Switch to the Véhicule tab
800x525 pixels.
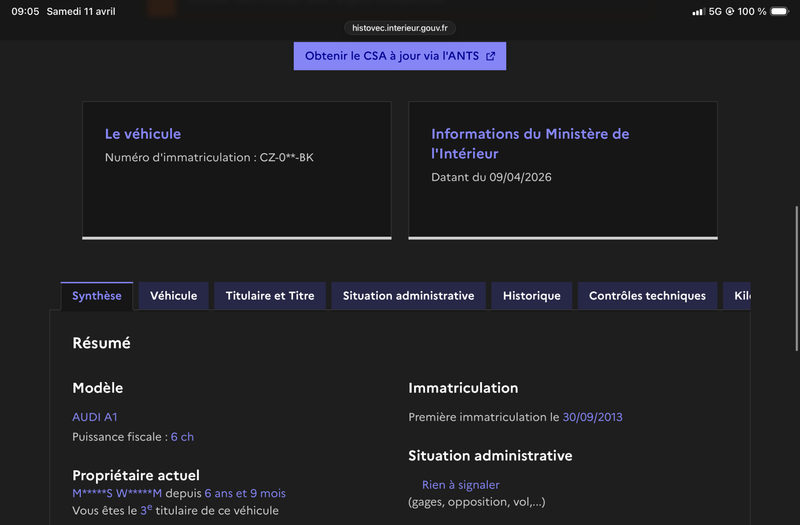[173, 296]
